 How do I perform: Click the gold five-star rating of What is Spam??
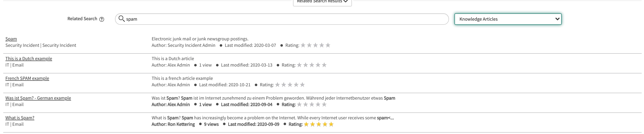(x=319, y=124)
